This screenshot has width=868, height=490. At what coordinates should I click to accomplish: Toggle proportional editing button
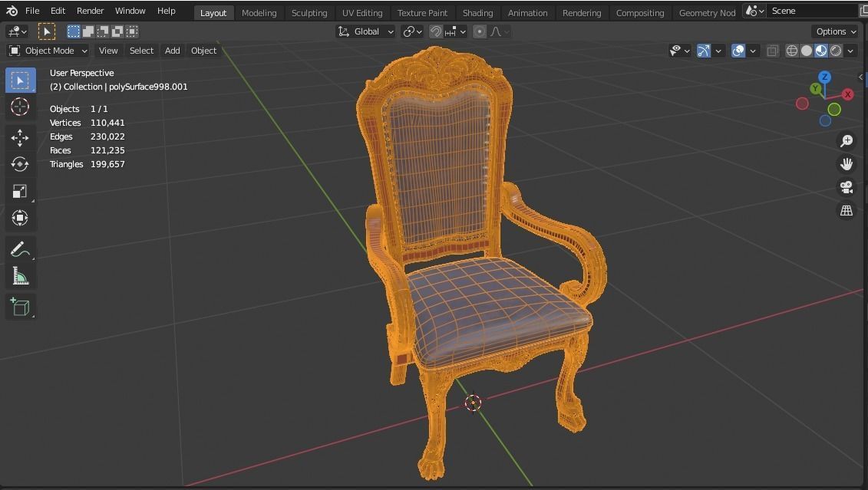(x=480, y=31)
